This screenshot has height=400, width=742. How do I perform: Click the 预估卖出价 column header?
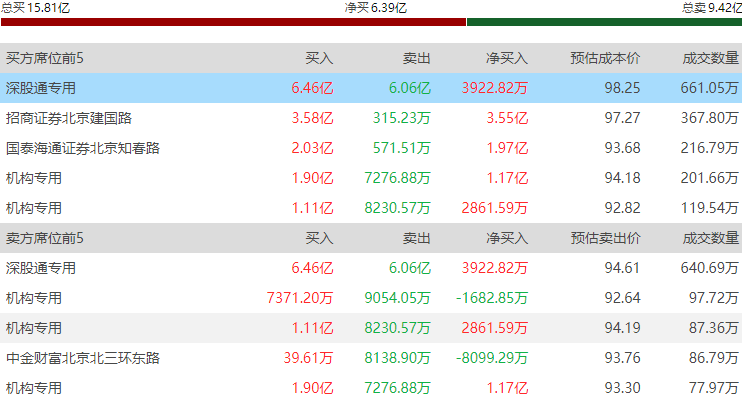(605, 238)
